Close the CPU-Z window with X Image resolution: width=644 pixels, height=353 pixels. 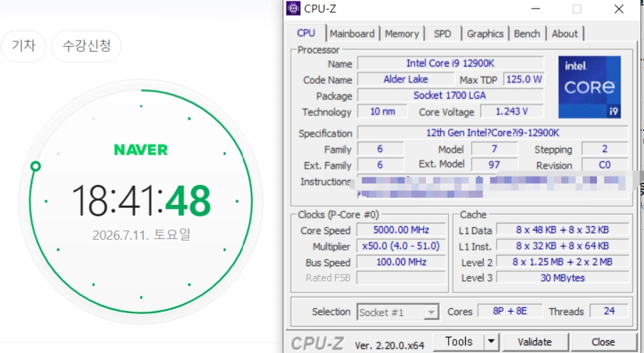tap(619, 9)
